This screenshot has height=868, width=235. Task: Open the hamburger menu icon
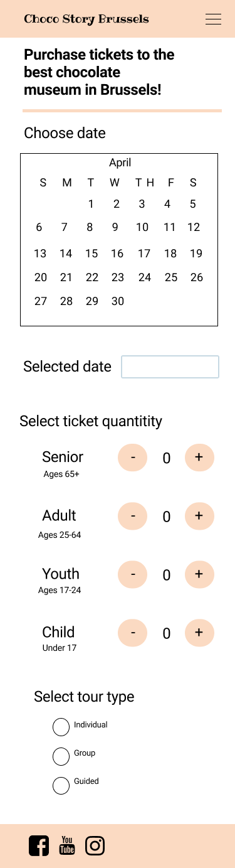[214, 19]
